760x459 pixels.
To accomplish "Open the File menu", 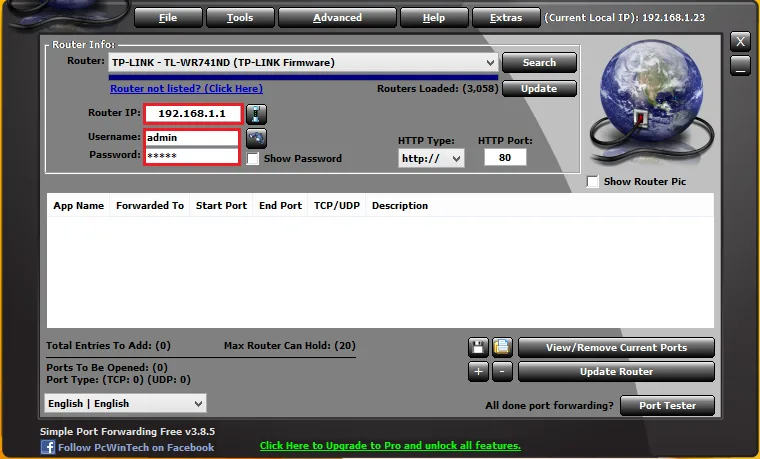I will click(168, 18).
